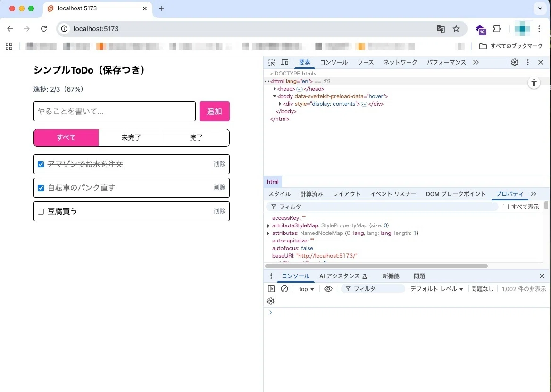Open the console settings gear icon

point(271,301)
